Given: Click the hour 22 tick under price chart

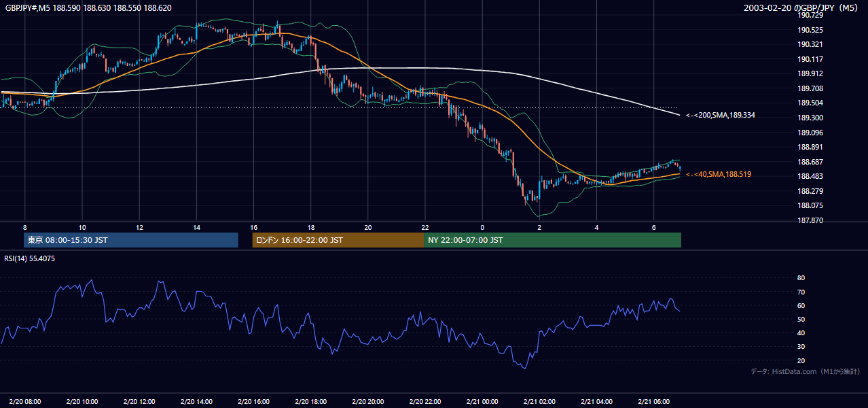Looking at the screenshot, I should click(424, 227).
